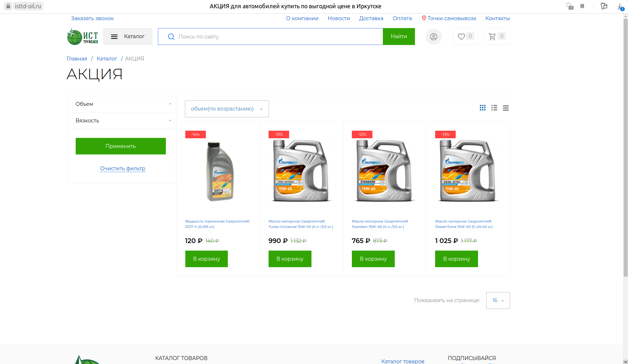Click the browser bookmark icon

pos(582,6)
